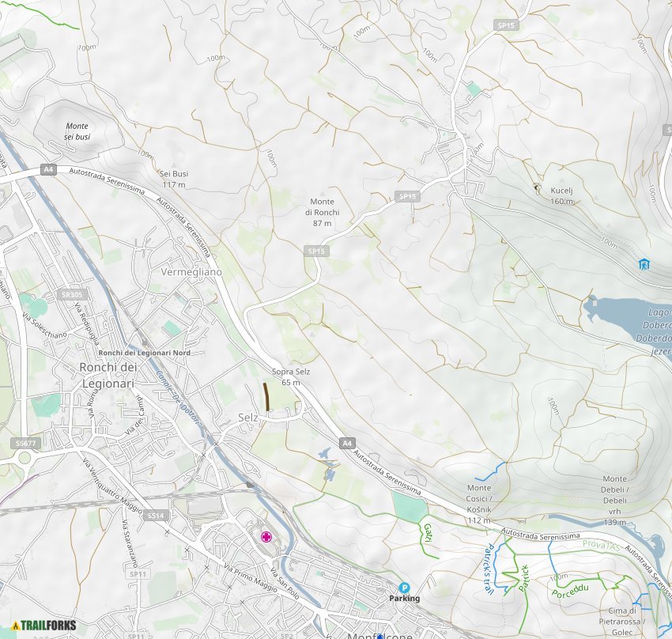The height and width of the screenshot is (639, 672).
Task: Click the SP15 road shield at the top
Action: [x=504, y=25]
